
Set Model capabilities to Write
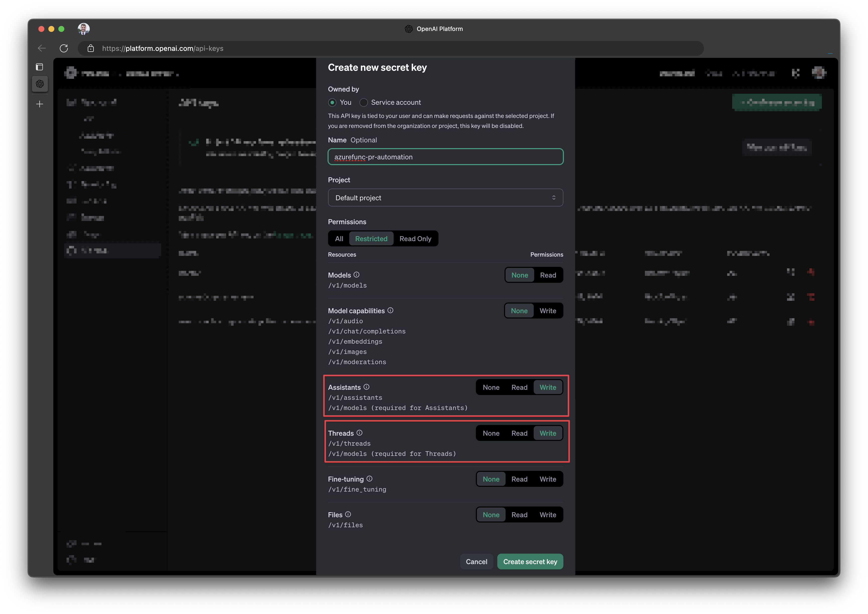[548, 310]
